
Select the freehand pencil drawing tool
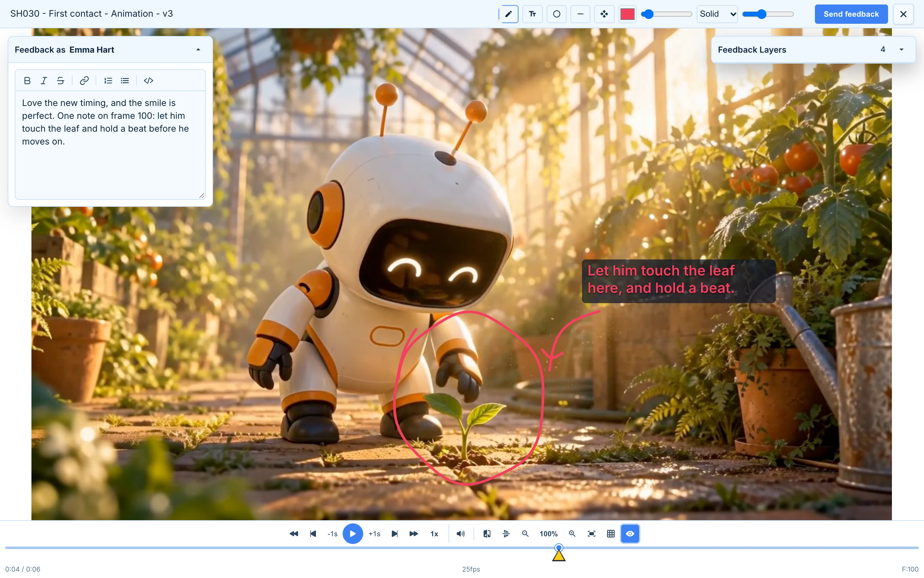click(508, 14)
